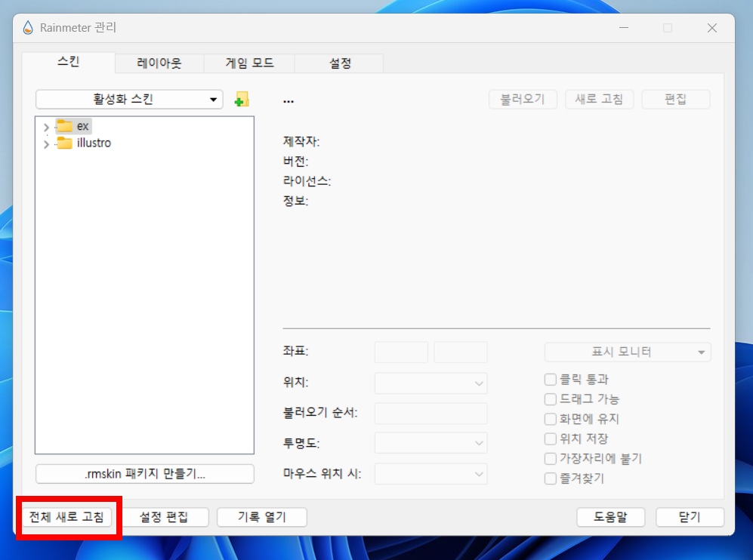Switch to the 스킨 tab
The image size is (753, 560).
[x=68, y=62]
